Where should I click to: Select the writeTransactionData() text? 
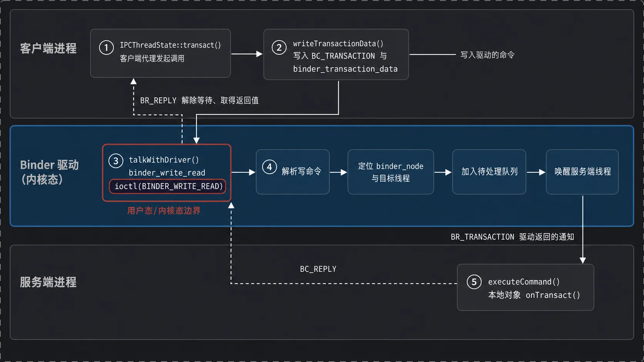(x=338, y=43)
